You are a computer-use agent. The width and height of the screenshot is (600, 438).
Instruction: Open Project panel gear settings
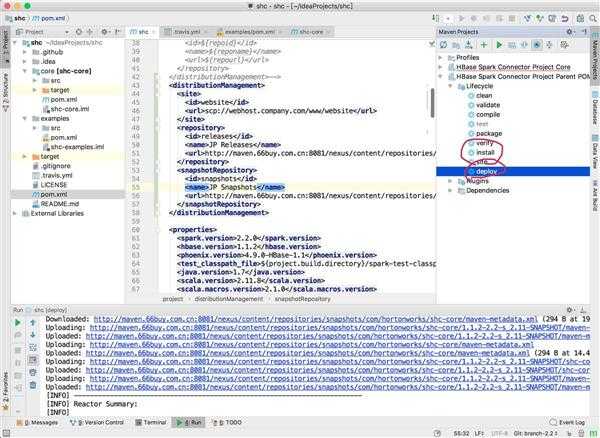104,32
